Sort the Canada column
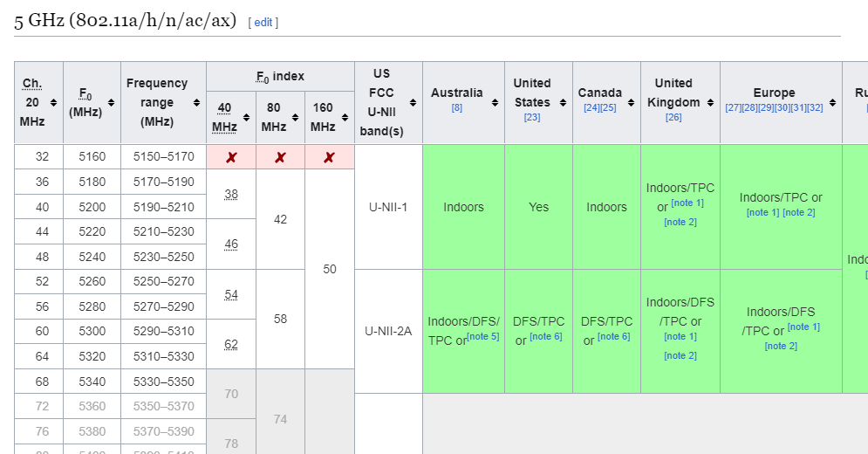 (x=632, y=103)
